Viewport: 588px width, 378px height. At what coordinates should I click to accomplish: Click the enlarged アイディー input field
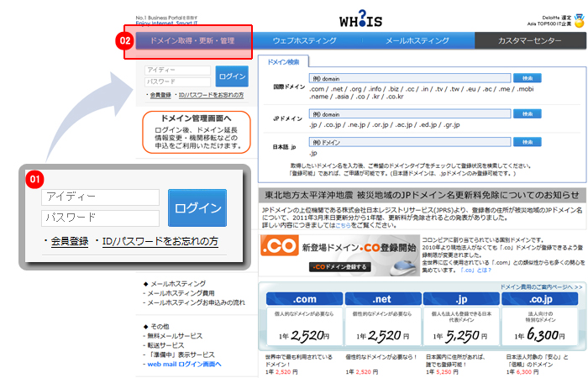point(101,197)
